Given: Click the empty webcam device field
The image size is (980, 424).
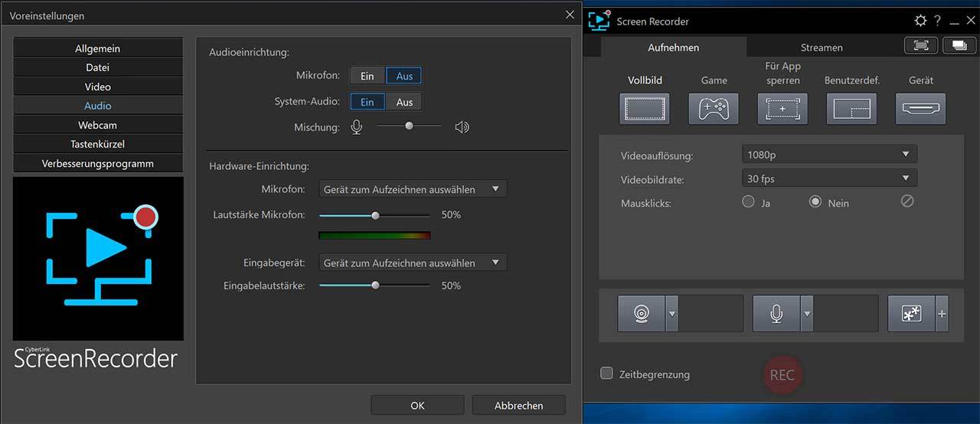Looking at the screenshot, I should point(711,314).
